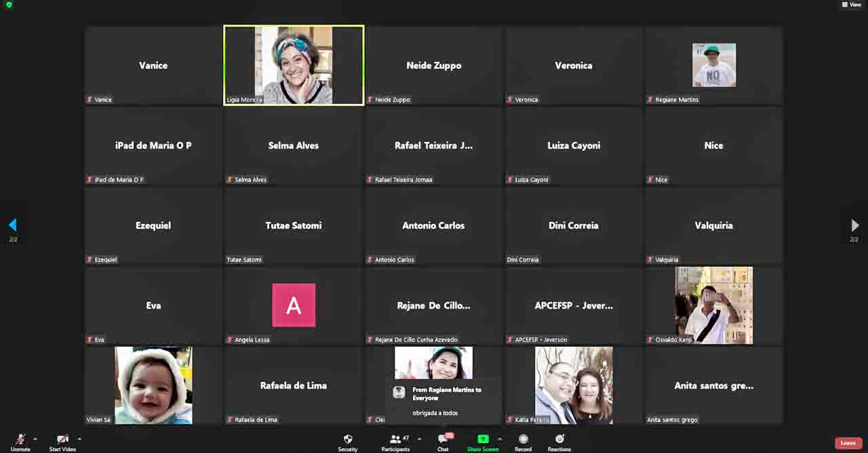Screen dimensions: 868x453
Task: Start Video with the camera button
Action: coord(62,442)
